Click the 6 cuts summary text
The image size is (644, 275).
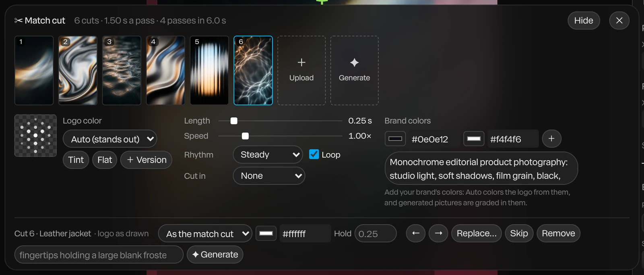(x=150, y=21)
